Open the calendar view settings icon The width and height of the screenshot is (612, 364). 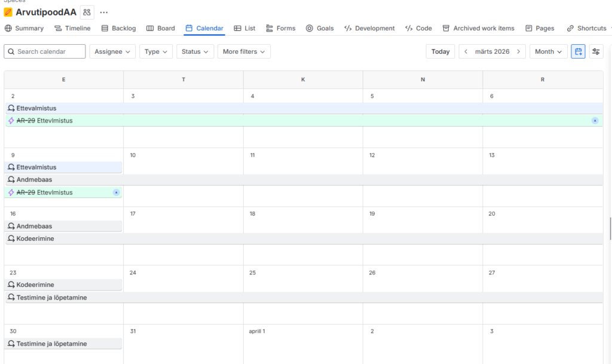(596, 51)
